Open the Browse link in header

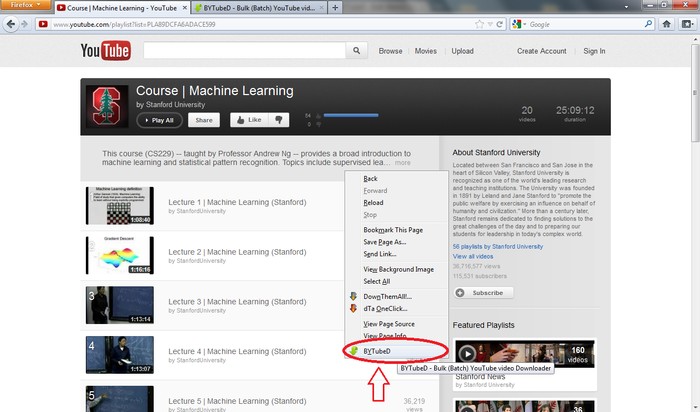pyautogui.click(x=390, y=51)
